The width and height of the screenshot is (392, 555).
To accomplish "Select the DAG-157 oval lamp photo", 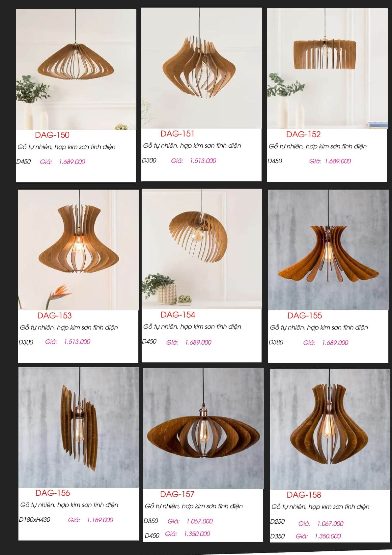I will coord(203,428).
